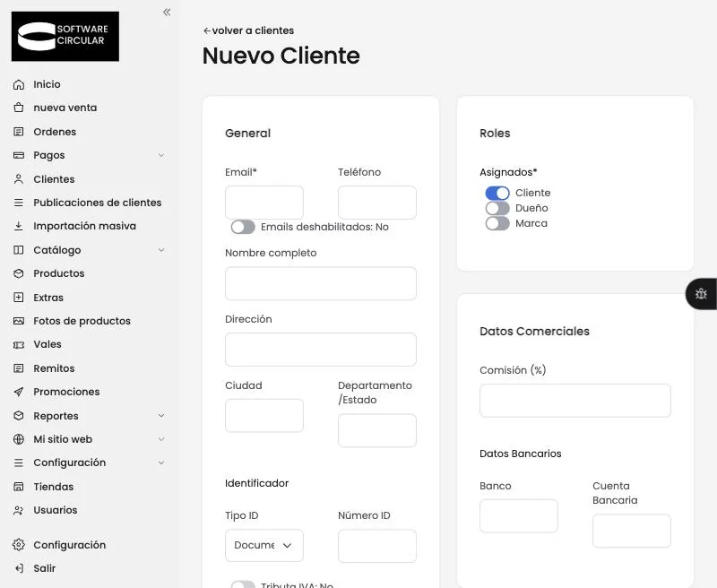The height and width of the screenshot is (588, 717).
Task: Collapse the sidebar with the double-chevron icon
Action: point(167,13)
